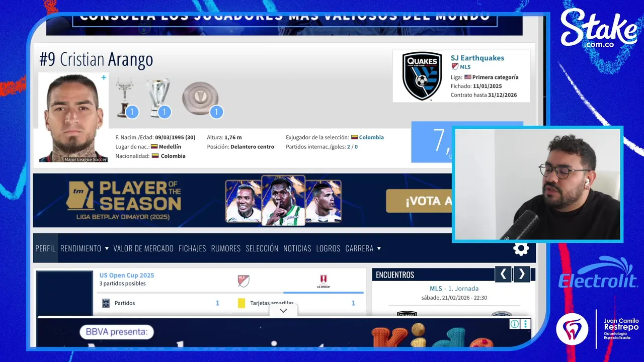Screen dimensions: 644x362
Task: Click the US Open Cup 2025 link
Action: point(127,276)
